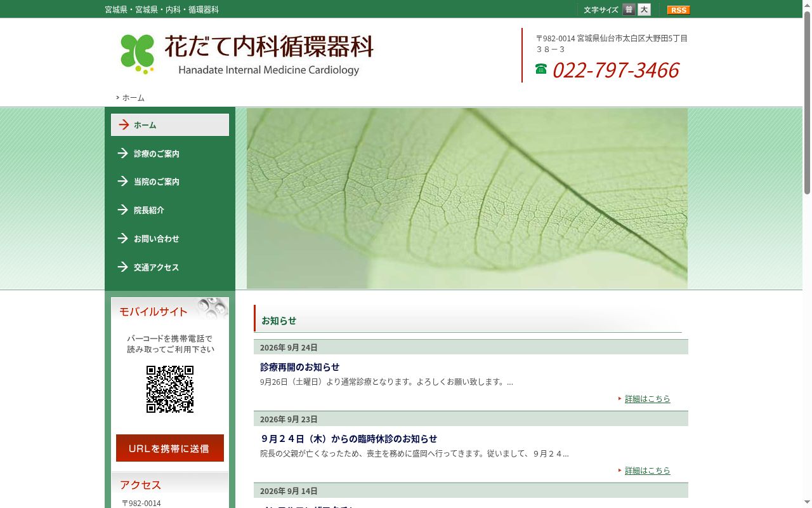The image size is (812, 508).
Task: Click the date 2026年 9月 23日
Action: 289,419
